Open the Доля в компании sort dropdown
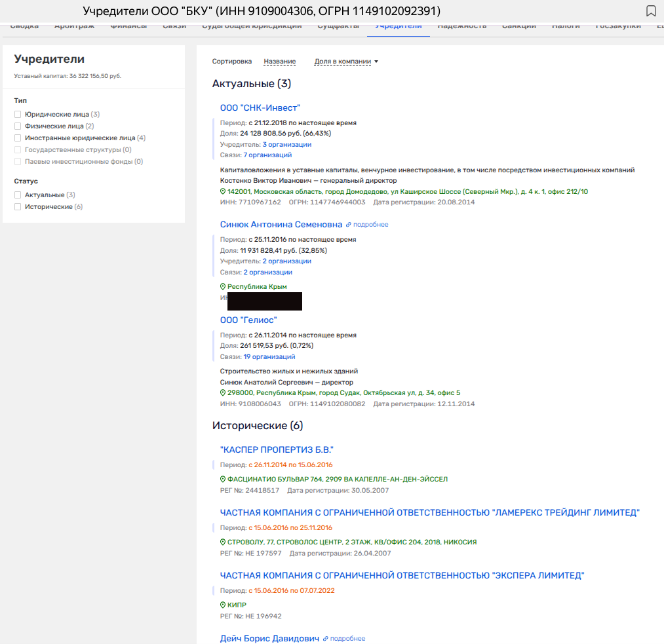This screenshot has width=664, height=644. click(346, 62)
